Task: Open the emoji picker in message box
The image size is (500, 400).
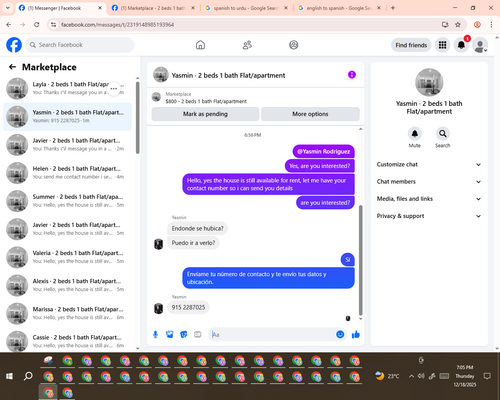Action: pos(340,334)
